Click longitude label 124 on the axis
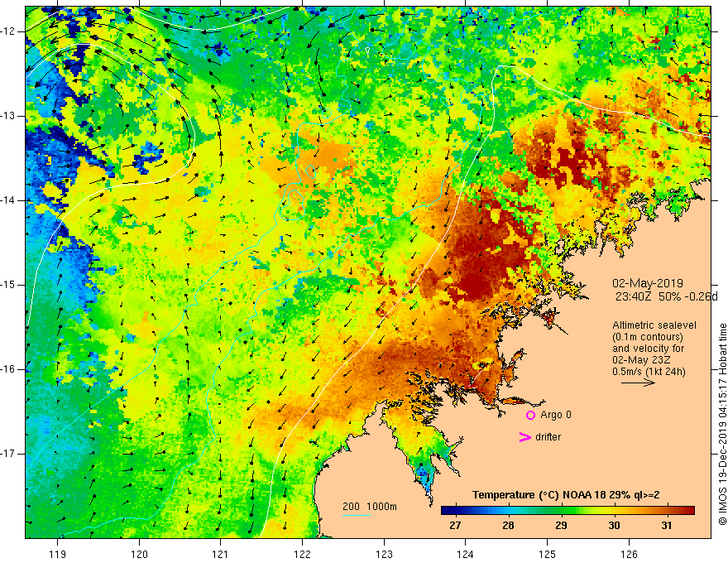Image resolution: width=728 pixels, height=563 pixels. pyautogui.click(x=465, y=554)
